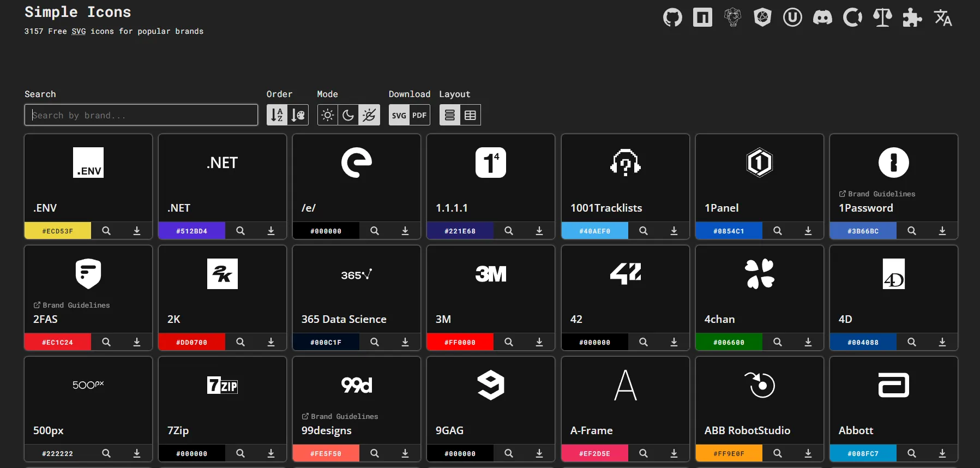Screen dimensions: 980x468
Task: Click the 2K logo preview
Action: pyautogui.click(x=223, y=274)
